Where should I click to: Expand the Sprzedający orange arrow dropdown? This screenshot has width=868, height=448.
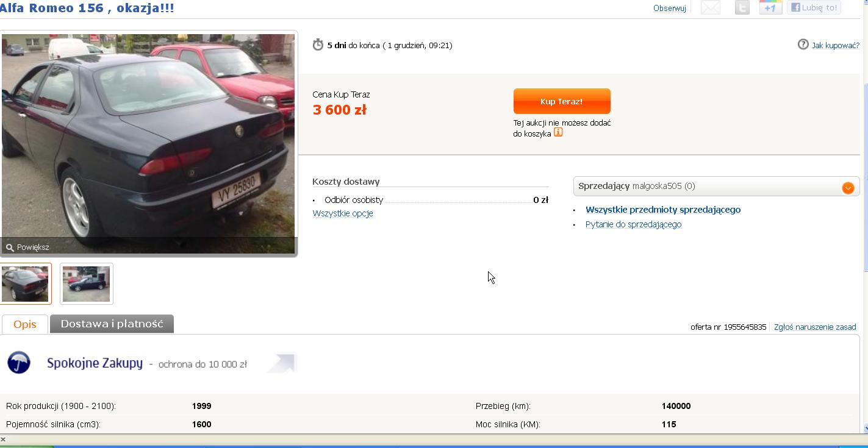coord(848,188)
